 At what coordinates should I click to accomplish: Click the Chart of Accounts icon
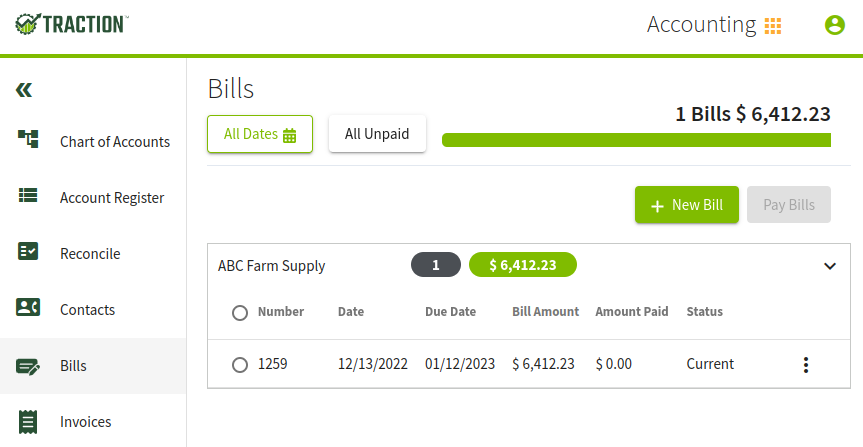point(28,139)
